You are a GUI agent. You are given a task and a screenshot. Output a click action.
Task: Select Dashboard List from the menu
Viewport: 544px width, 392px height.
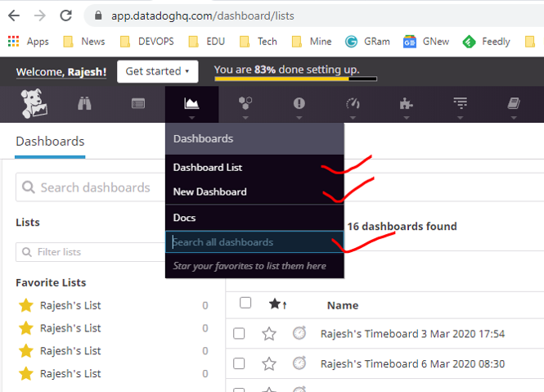pos(207,167)
